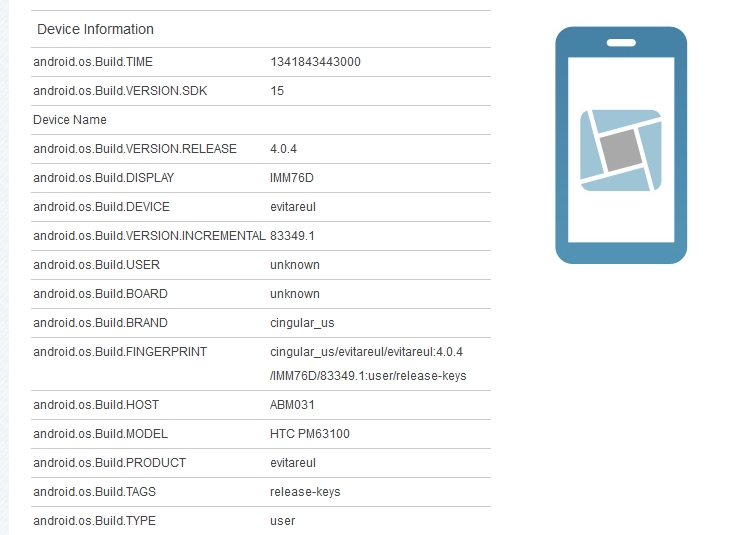Select release-keys value in TAGS row
The height and width of the screenshot is (535, 738).
305,492
